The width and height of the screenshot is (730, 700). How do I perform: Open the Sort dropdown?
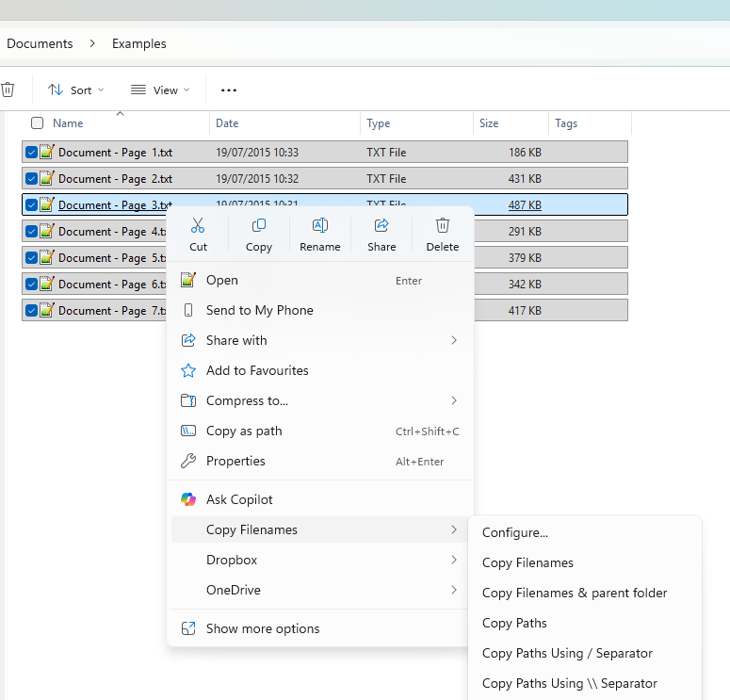point(76,90)
